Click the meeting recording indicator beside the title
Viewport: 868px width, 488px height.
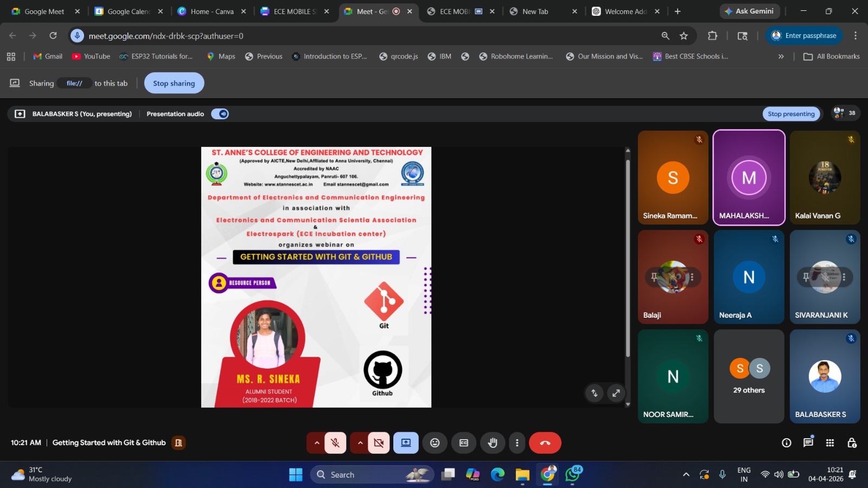coord(178,443)
